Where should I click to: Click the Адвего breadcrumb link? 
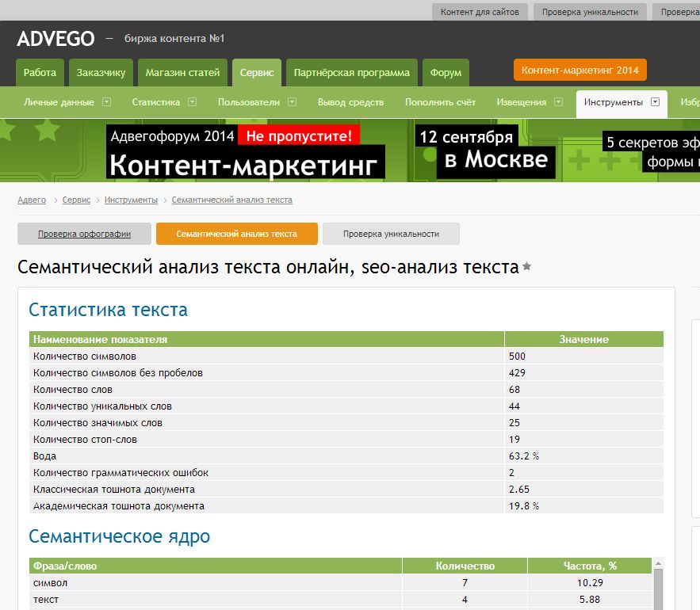(x=32, y=200)
